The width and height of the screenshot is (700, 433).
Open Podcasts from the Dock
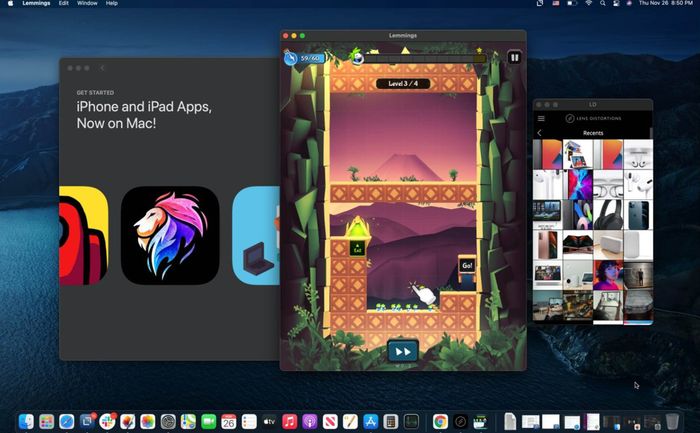310,421
